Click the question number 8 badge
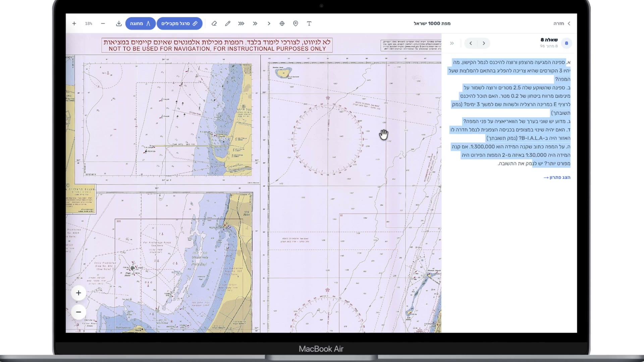 point(567,43)
